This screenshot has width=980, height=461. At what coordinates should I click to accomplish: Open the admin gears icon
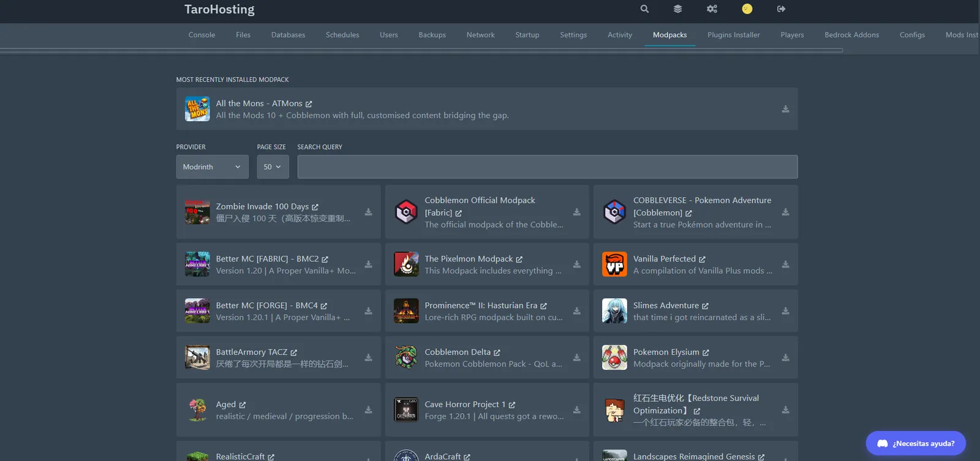point(712,9)
